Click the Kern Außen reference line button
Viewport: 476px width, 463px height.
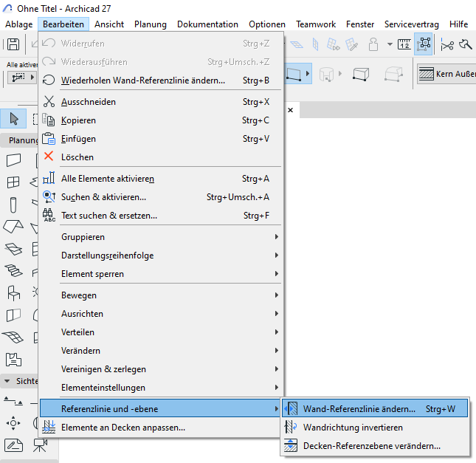tap(446, 74)
